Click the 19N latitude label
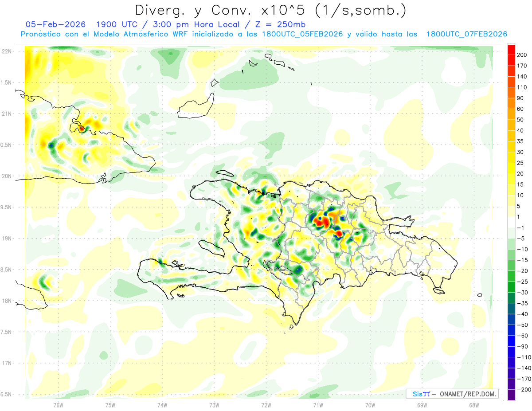The image size is (532, 411). click(6, 239)
